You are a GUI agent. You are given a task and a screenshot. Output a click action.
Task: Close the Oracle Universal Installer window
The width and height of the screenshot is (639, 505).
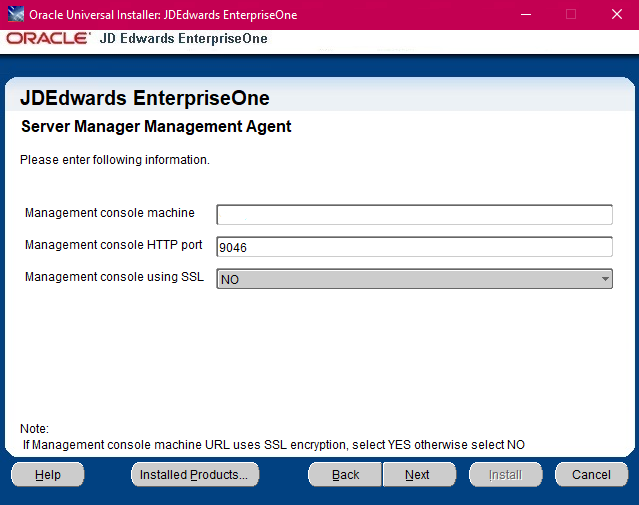click(x=617, y=15)
